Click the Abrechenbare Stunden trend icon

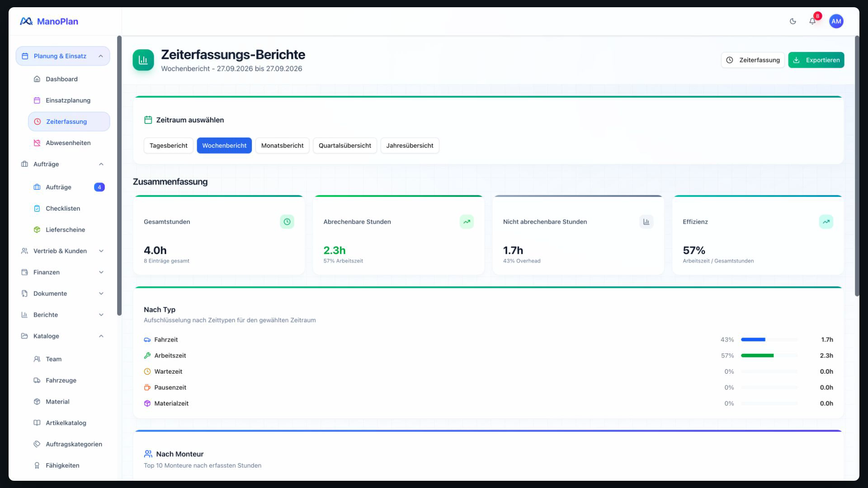467,222
